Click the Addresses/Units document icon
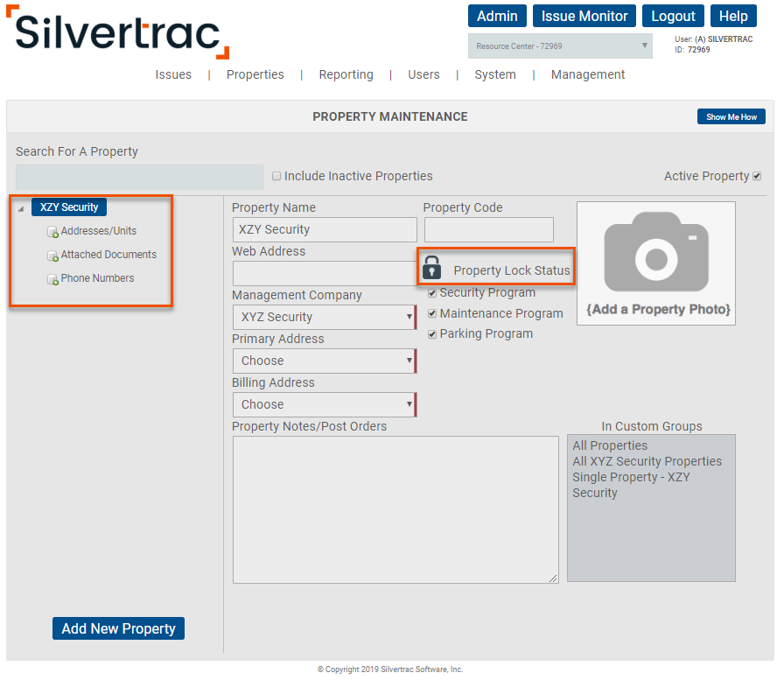Viewport: 784px width, 680px height. point(52,232)
